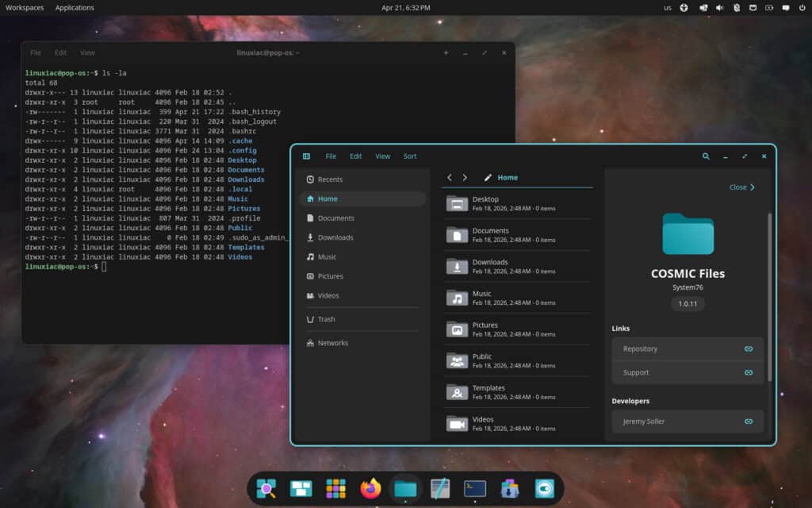Open COSMIC Store from the dock

click(x=508, y=489)
